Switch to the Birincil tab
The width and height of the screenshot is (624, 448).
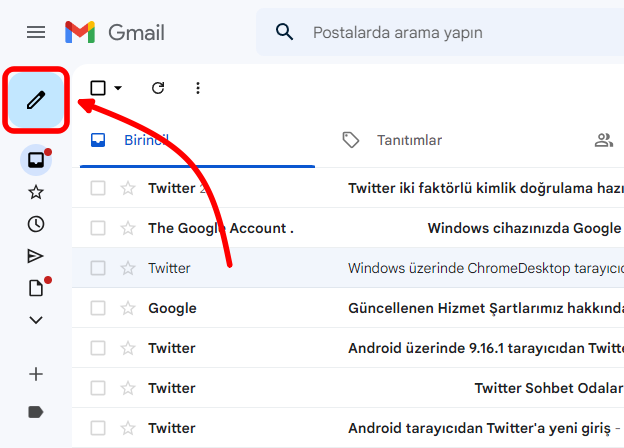click(x=197, y=140)
